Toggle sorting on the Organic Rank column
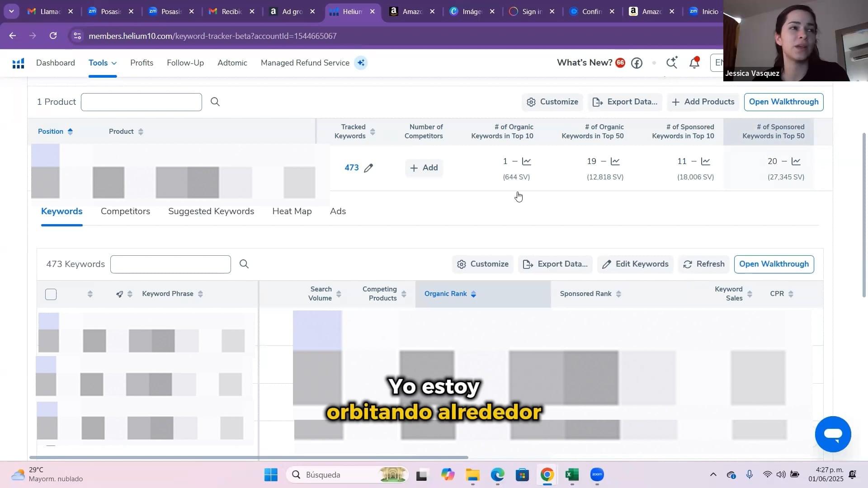The image size is (868, 488). 474,294
